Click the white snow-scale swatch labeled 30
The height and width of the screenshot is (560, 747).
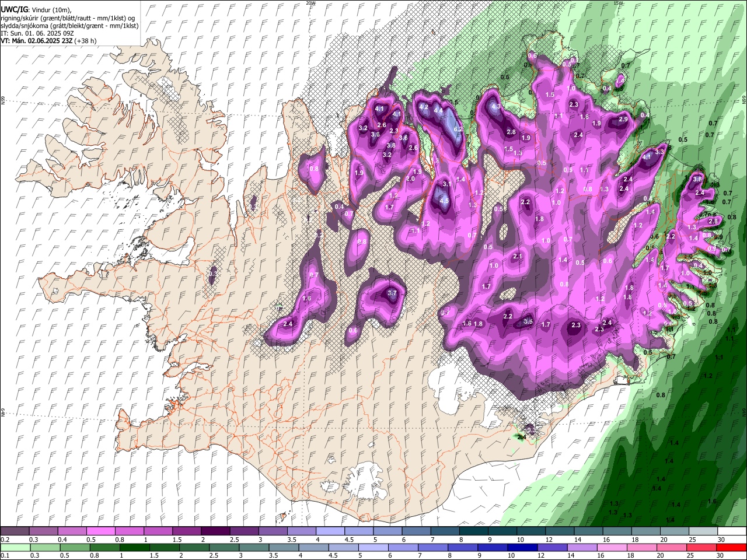point(731,531)
